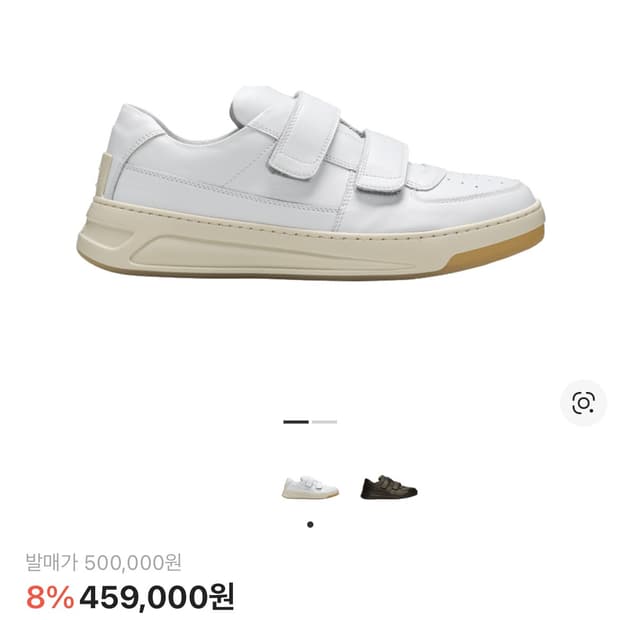Select the white sneaker color thumbnail
This screenshot has width=620, height=620.
(310, 487)
